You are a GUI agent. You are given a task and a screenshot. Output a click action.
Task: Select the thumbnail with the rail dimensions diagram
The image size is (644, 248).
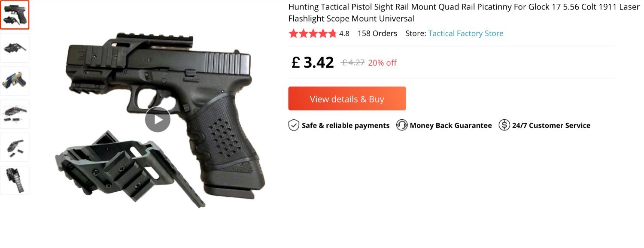pyautogui.click(x=15, y=114)
